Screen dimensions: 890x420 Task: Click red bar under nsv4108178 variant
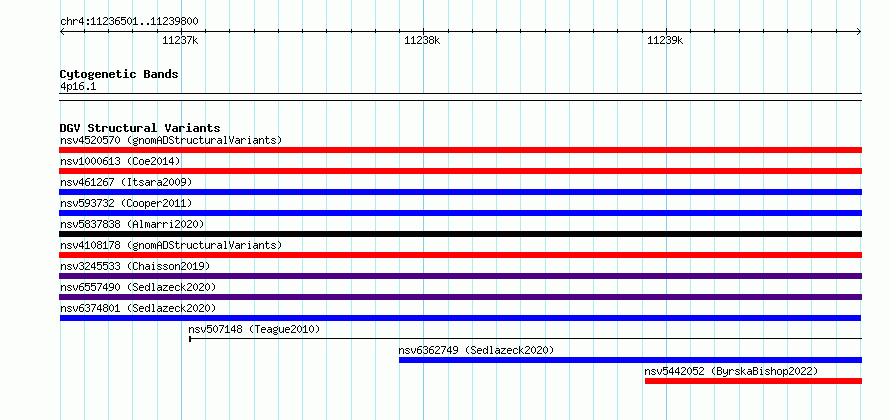[x=460, y=255]
